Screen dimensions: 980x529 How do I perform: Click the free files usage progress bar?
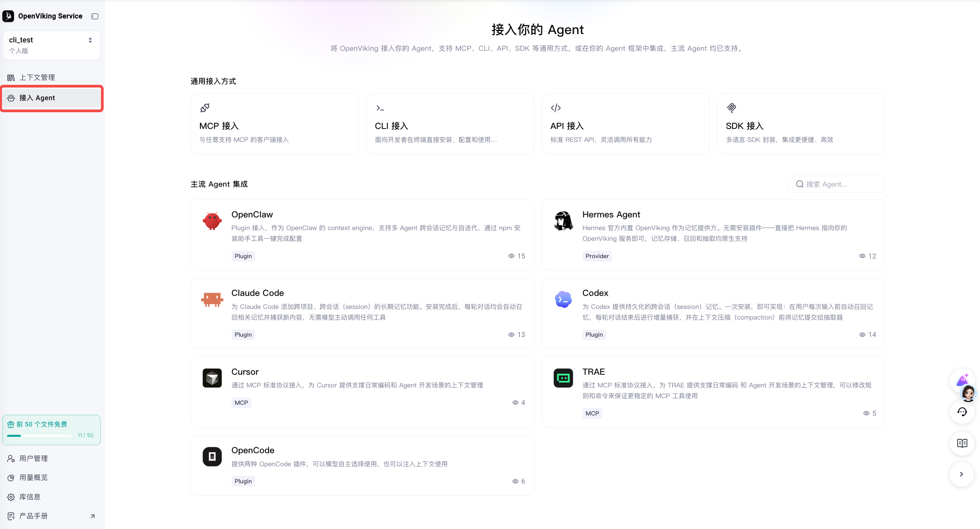pyautogui.click(x=39, y=435)
